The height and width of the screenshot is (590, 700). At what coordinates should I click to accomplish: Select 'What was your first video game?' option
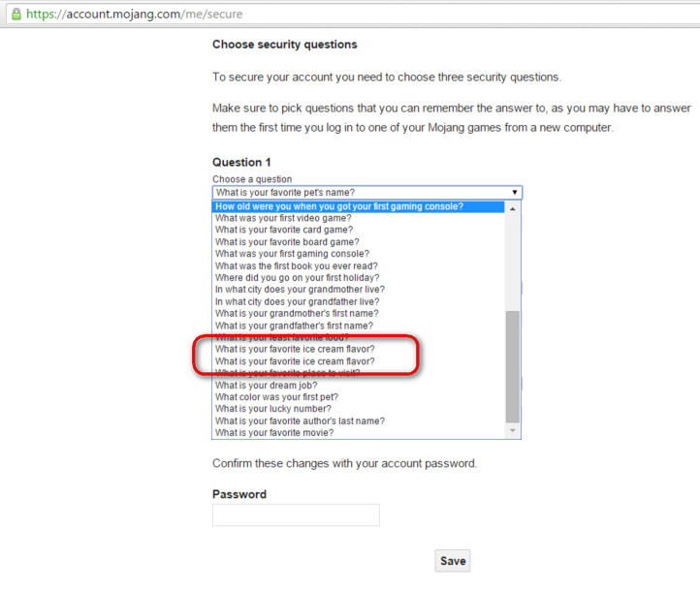pyautogui.click(x=284, y=218)
